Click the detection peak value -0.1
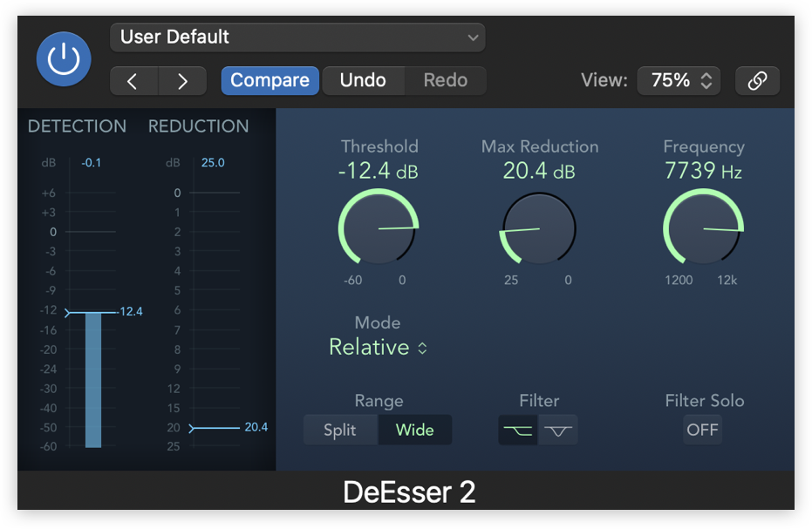This screenshot has width=812, height=529. [91, 162]
